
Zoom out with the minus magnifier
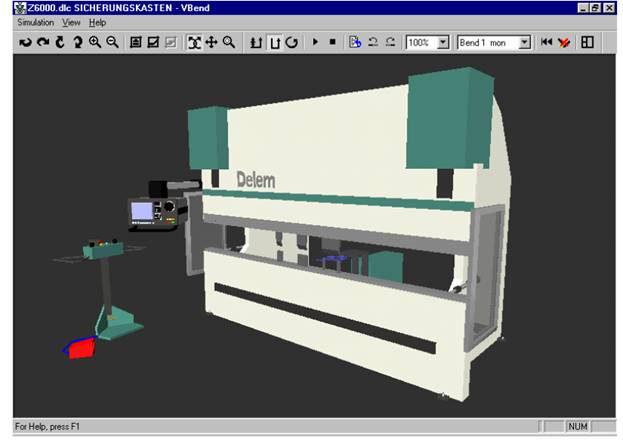(x=112, y=42)
